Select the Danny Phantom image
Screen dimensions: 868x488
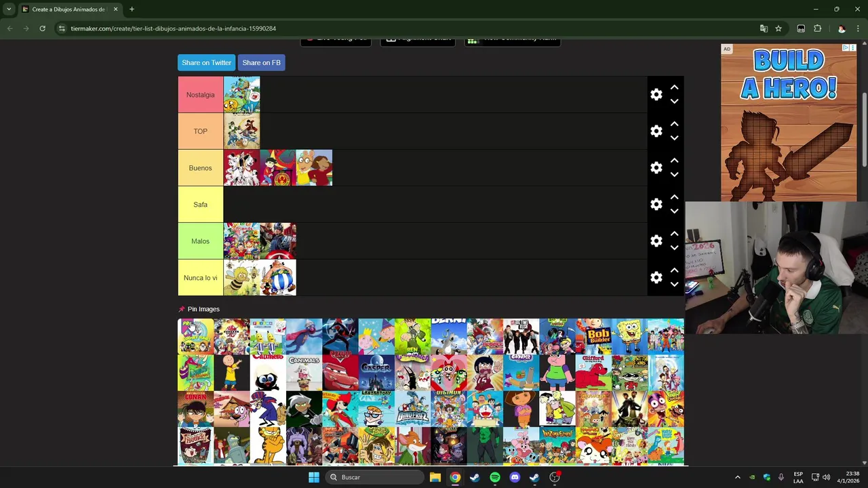(304, 409)
